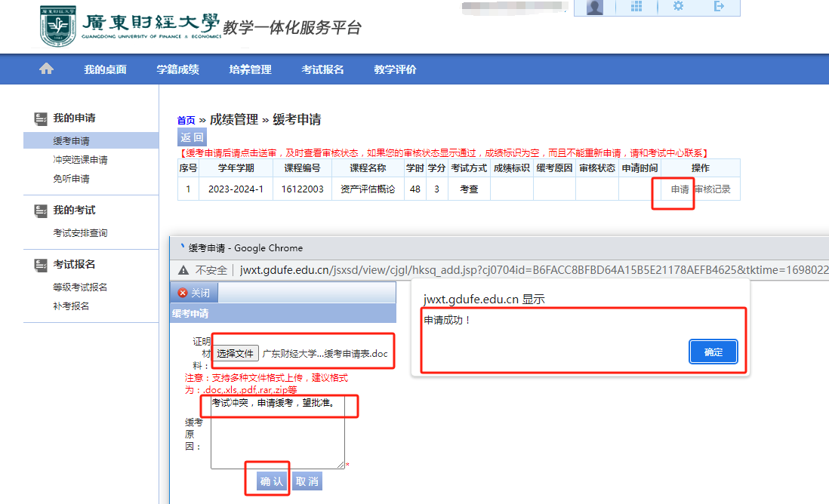Image resolution: width=829 pixels, height=504 pixels.
Task: Open settings via the gear icon
Action: click(x=678, y=7)
